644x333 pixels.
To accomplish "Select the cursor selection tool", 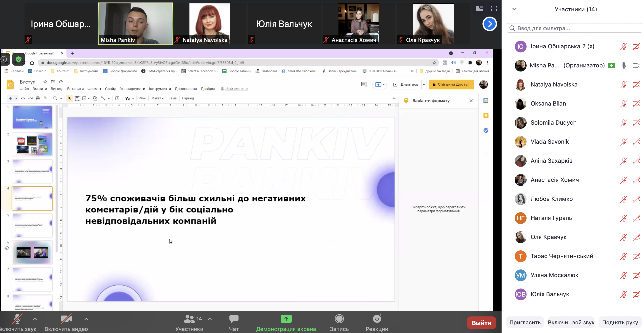I will (x=70, y=99).
